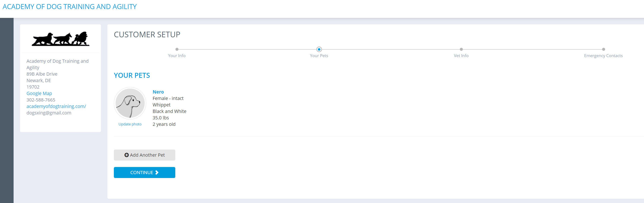Go to the Emergency Contacts step label

(603, 56)
